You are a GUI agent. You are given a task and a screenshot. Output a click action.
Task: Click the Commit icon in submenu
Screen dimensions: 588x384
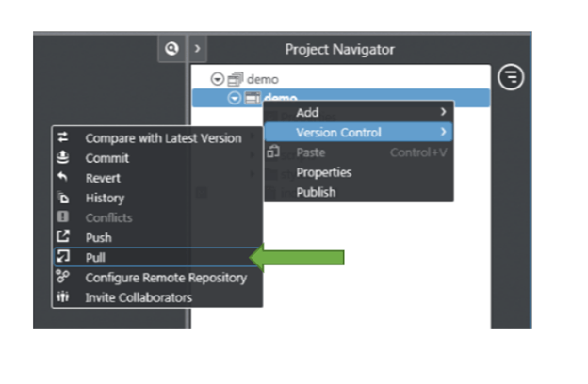click(63, 158)
